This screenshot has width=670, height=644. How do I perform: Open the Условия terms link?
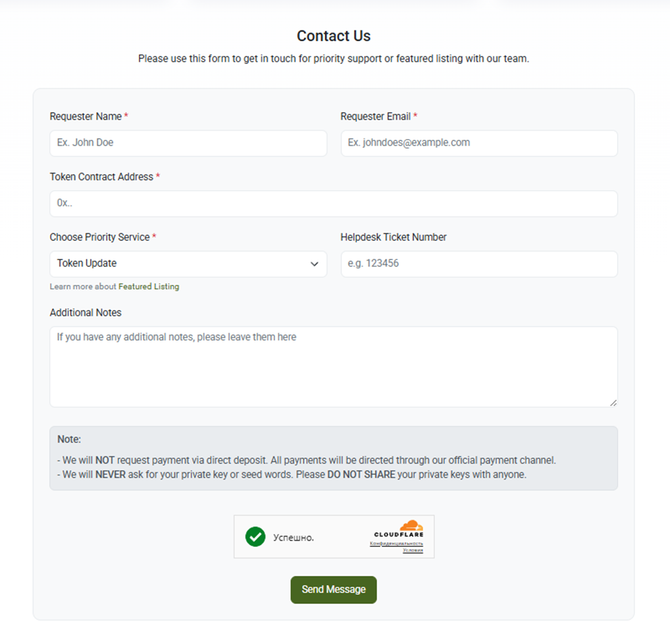[413, 550]
